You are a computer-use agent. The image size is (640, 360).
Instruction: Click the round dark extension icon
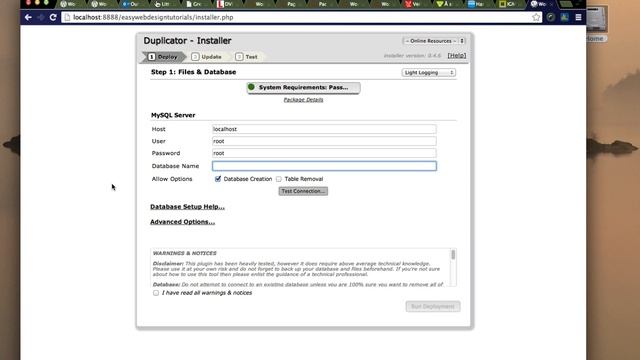pos(551,18)
